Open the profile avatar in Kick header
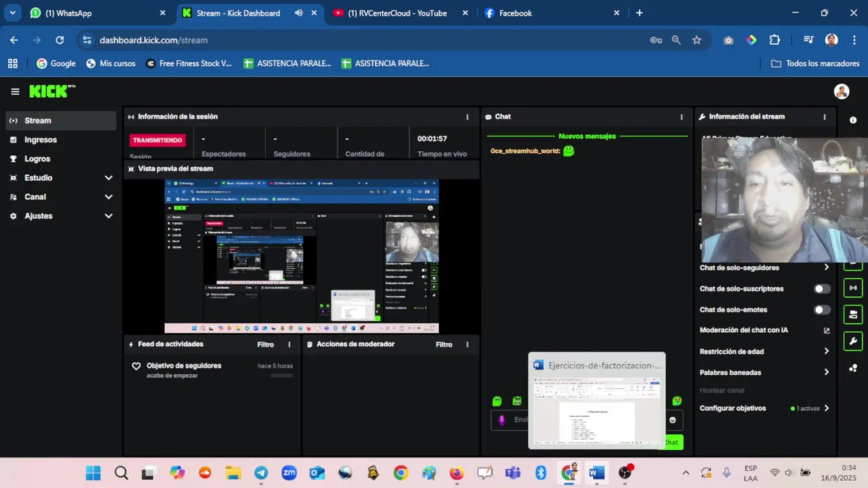This screenshot has width=868, height=488. [x=842, y=91]
